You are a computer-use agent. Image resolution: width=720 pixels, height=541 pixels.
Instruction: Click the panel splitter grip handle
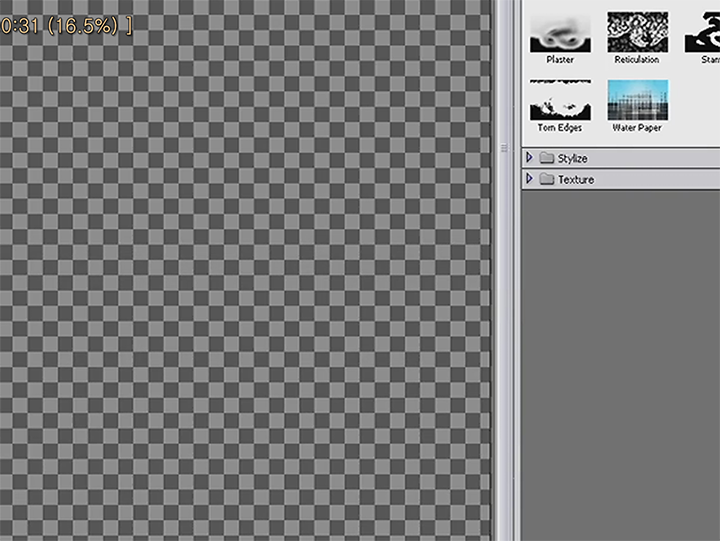point(505,148)
